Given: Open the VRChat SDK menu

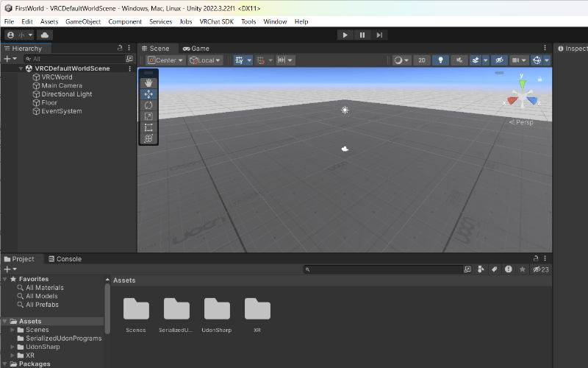Looking at the screenshot, I should click(x=216, y=21).
